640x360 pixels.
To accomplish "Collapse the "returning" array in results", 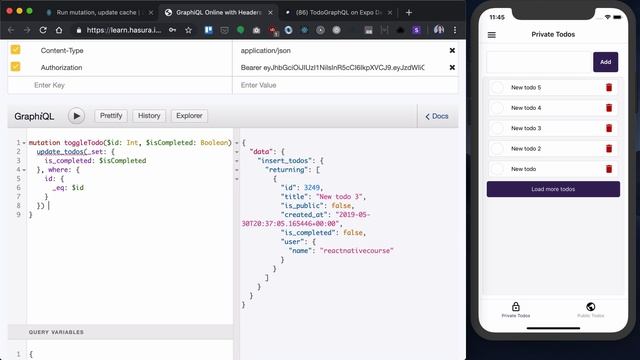I will pyautogui.click(x=237, y=170).
